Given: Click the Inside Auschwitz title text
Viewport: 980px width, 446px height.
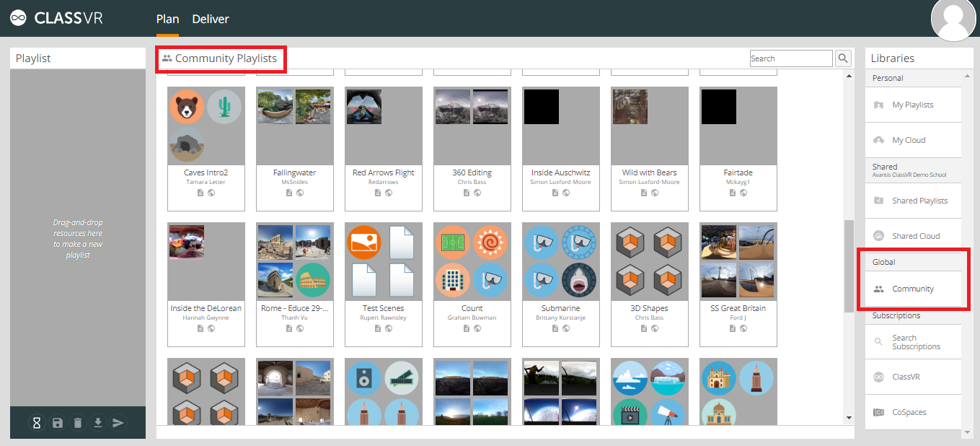Looking at the screenshot, I should (x=561, y=172).
